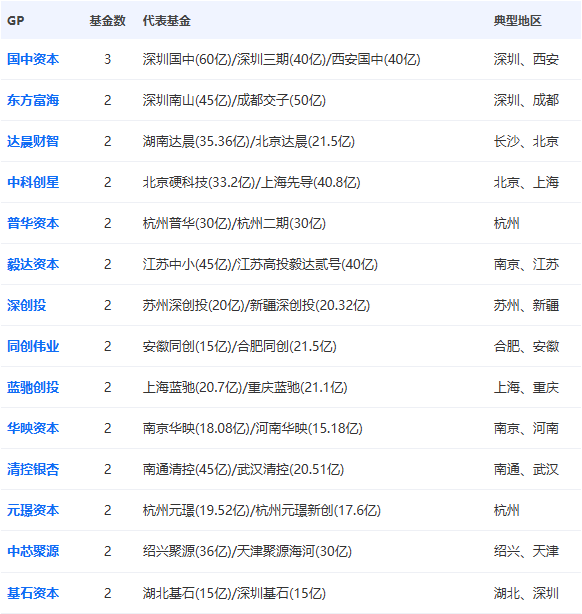Select fund count 2 in 东方富海 row
This screenshot has height=614, width=582.
pos(107,101)
